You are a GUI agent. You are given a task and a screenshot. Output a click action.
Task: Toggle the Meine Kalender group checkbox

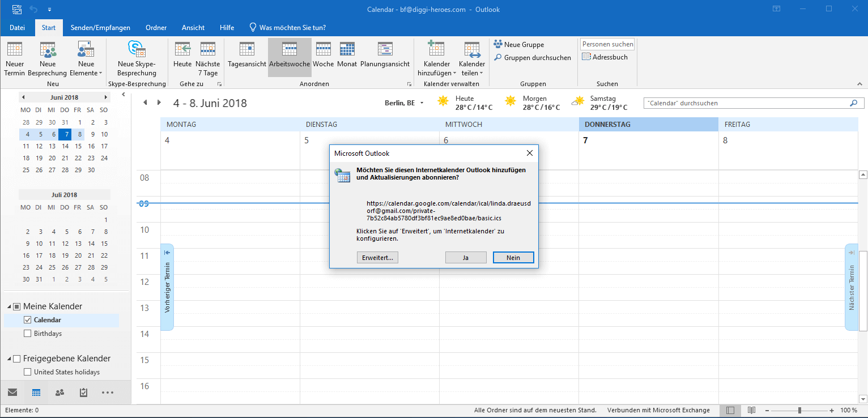(x=17, y=306)
